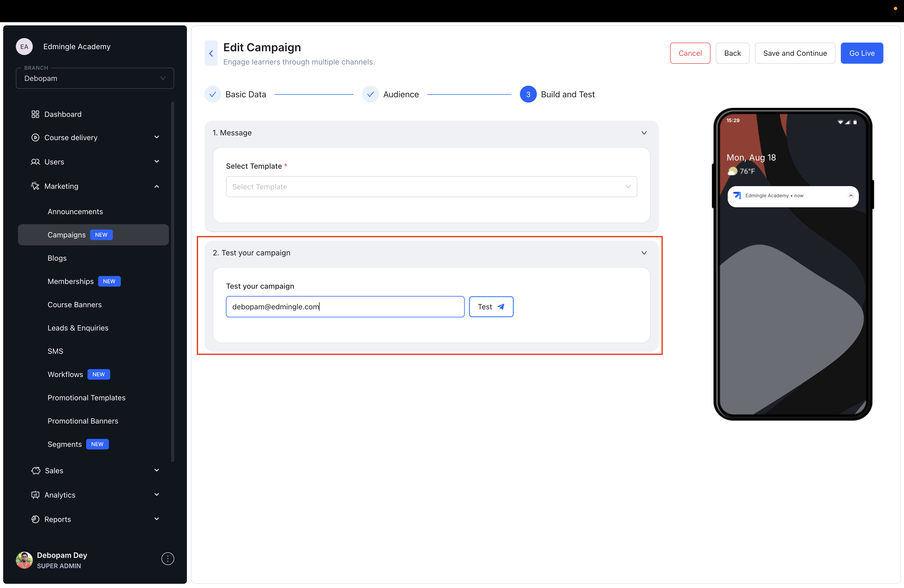The width and height of the screenshot is (904, 588).
Task: Go to the Dashboard menu item
Action: pos(63,114)
